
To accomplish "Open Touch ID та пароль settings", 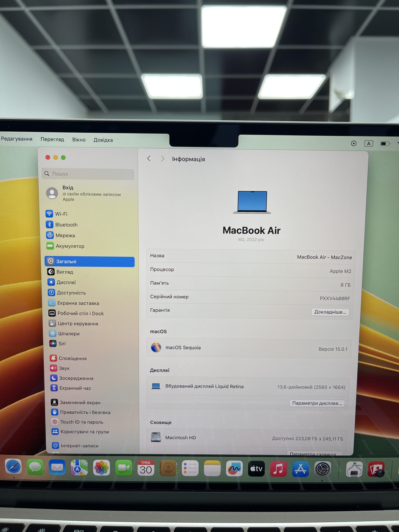I will [77, 422].
